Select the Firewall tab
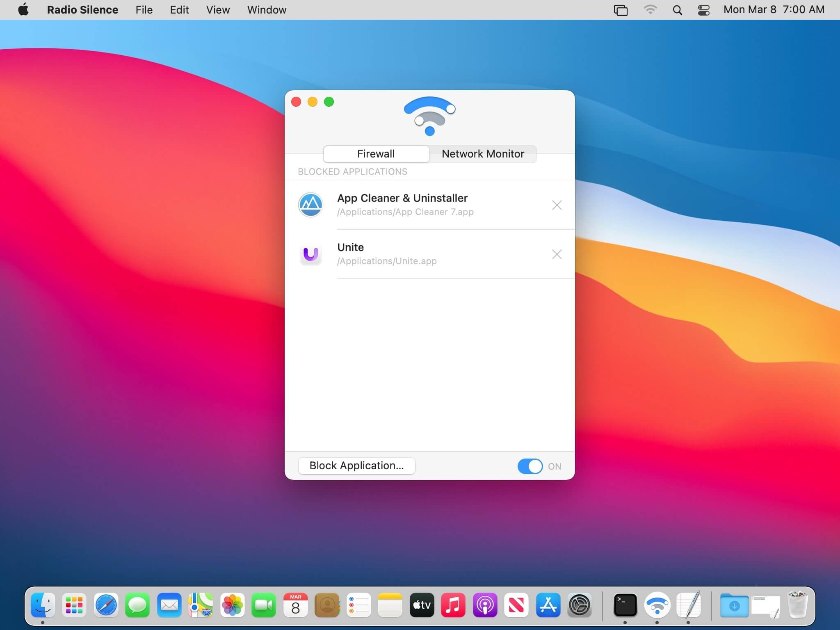This screenshot has height=630, width=840. 376,154
